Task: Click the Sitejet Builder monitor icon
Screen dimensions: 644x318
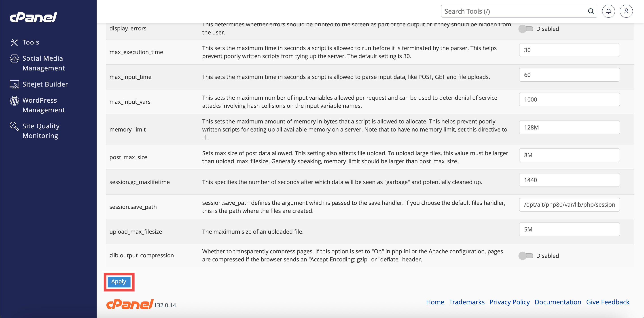Action: point(14,85)
